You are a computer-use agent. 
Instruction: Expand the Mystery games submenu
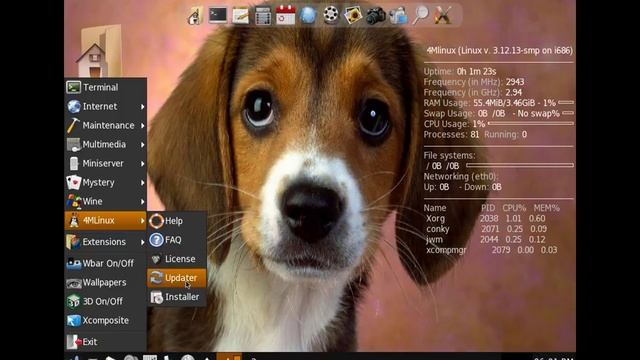coord(105,182)
